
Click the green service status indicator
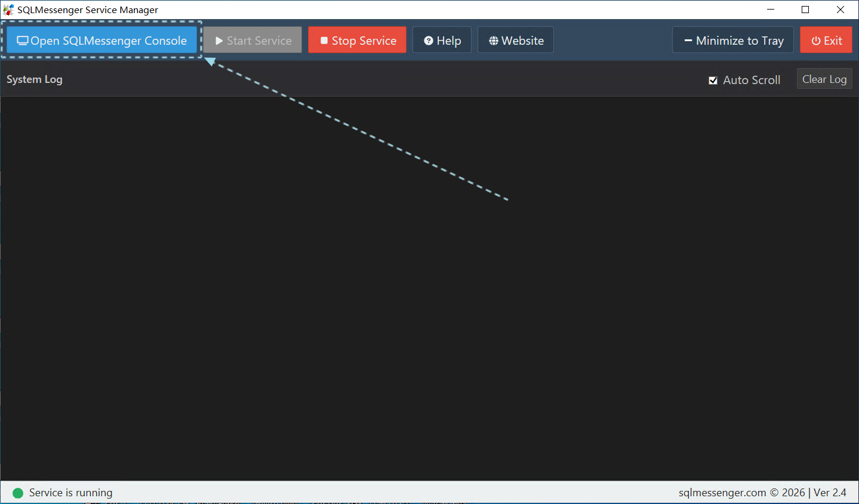[x=18, y=493]
